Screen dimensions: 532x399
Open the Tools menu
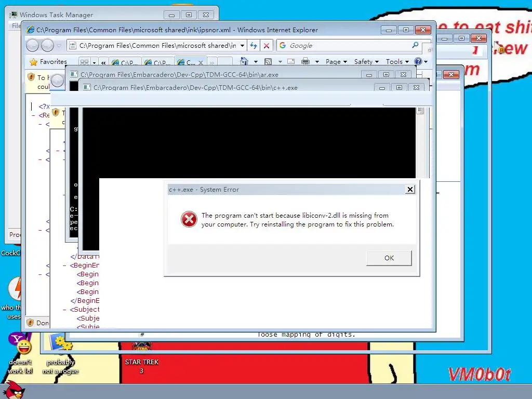tap(397, 62)
